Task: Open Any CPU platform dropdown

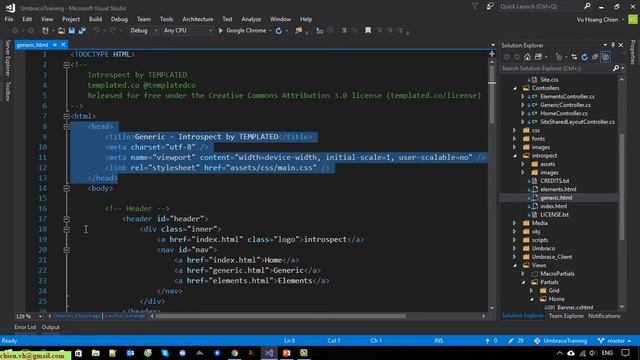Action: 187,31
